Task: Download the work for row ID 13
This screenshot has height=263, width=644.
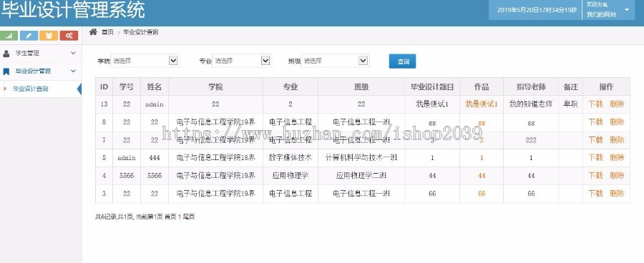Action: pos(595,104)
